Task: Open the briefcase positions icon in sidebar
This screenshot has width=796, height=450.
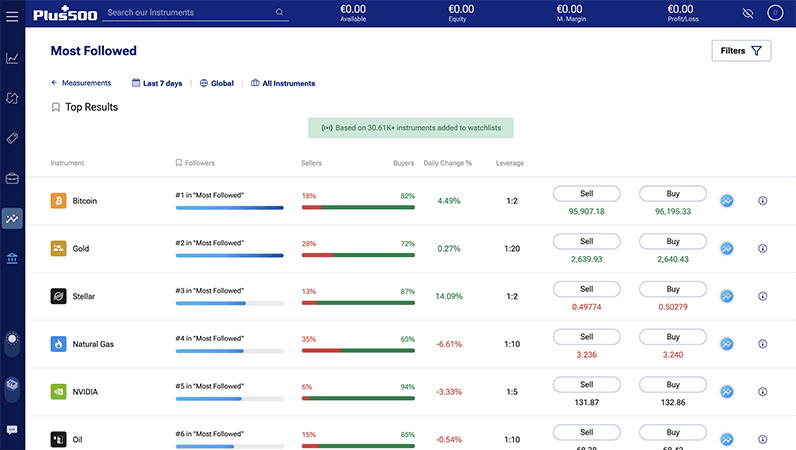Action: pos(12,179)
